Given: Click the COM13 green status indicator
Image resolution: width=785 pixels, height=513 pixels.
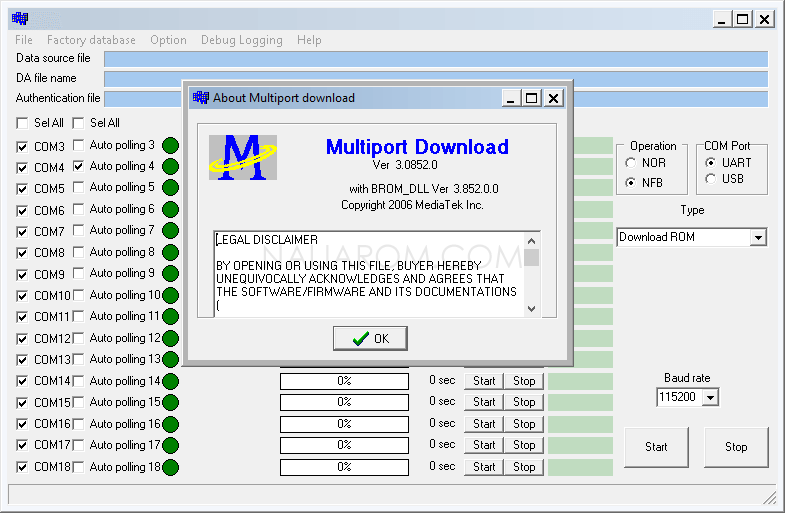Looking at the screenshot, I should coord(170,360).
